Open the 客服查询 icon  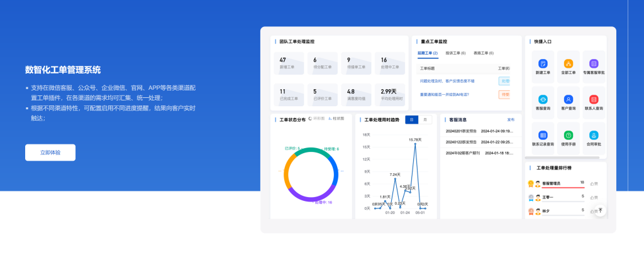[543, 99]
